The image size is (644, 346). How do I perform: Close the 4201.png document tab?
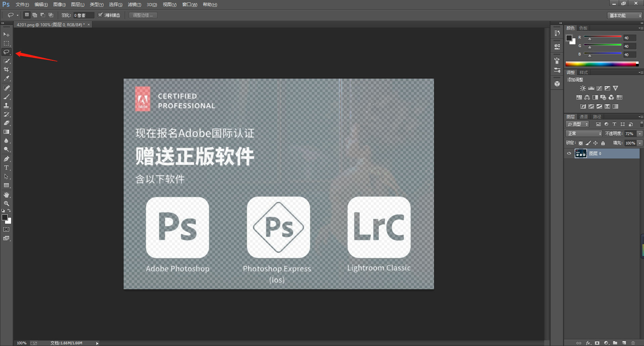pos(89,25)
